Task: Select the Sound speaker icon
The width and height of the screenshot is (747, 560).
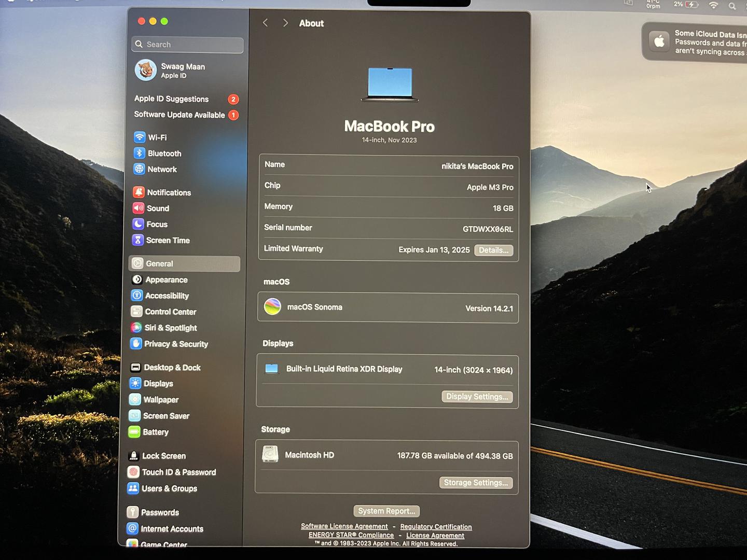Action: click(138, 208)
